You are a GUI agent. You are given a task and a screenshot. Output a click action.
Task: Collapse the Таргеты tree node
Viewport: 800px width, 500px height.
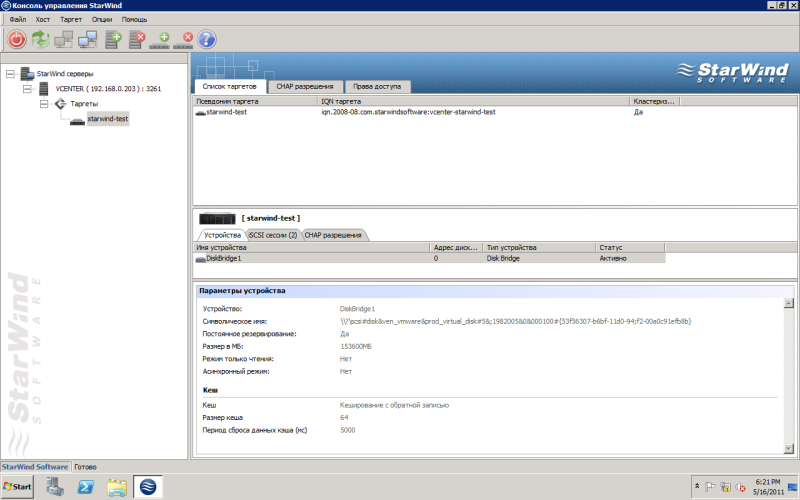pos(44,104)
